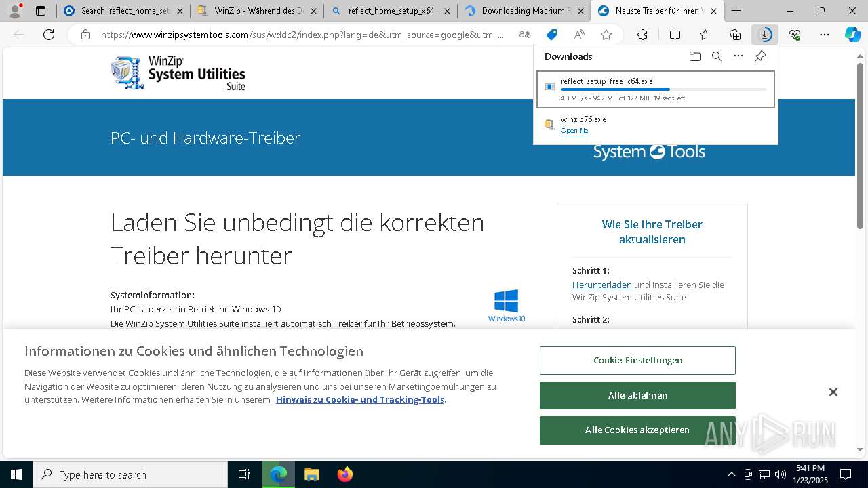Switch to WinZip - Während des D tab

(x=256, y=11)
